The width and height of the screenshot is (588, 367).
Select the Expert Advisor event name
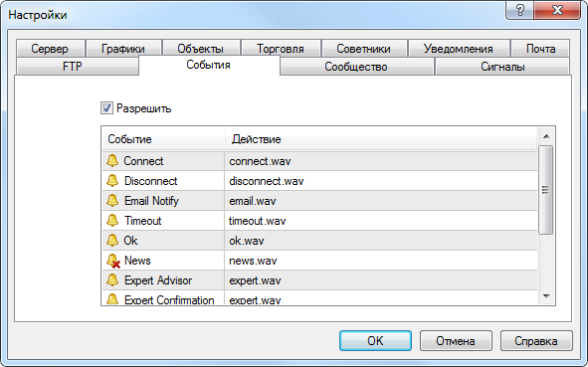(x=158, y=280)
